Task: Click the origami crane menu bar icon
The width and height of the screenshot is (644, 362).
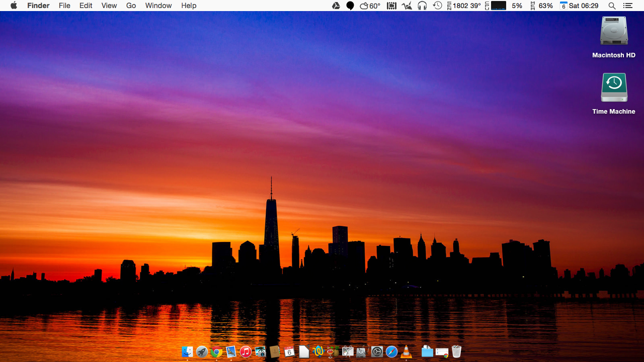Action: click(x=407, y=6)
